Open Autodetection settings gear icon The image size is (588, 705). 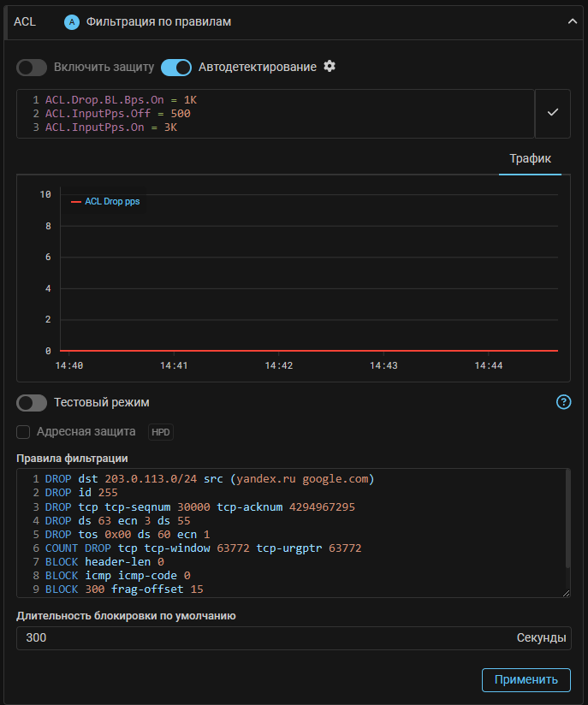tap(330, 67)
